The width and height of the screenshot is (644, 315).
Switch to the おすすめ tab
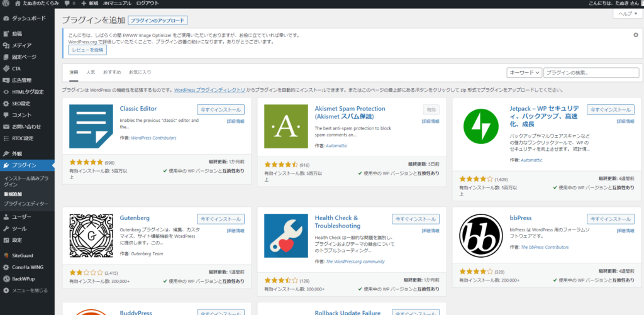coord(112,72)
